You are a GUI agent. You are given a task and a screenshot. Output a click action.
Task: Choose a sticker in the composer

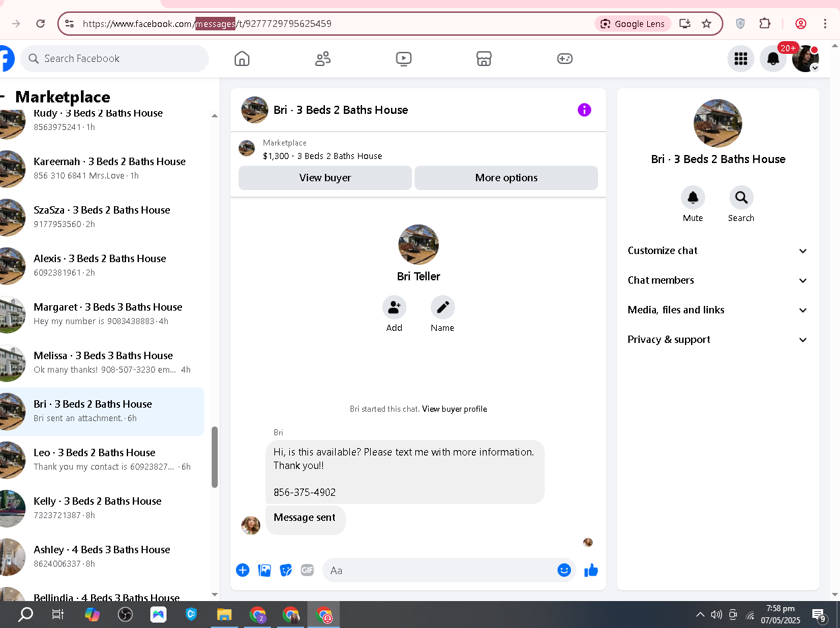[286, 570]
